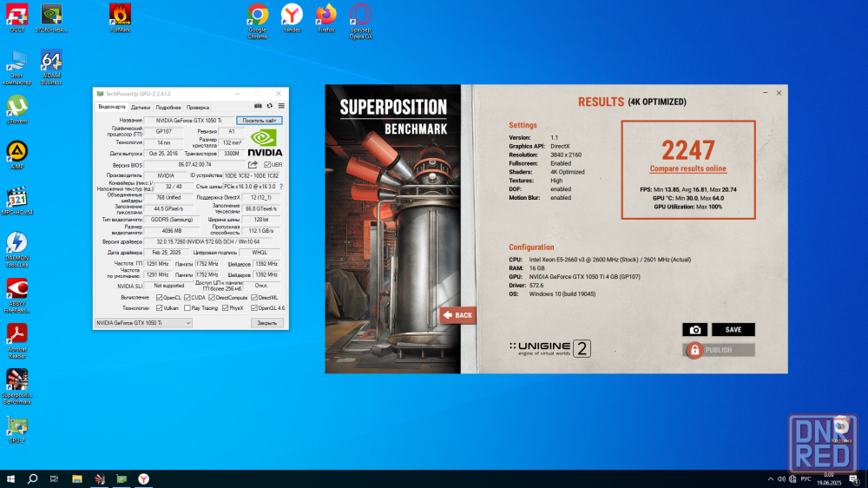The image size is (868, 488).
Task: Open File Explorer from taskbar
Action: tap(77, 479)
